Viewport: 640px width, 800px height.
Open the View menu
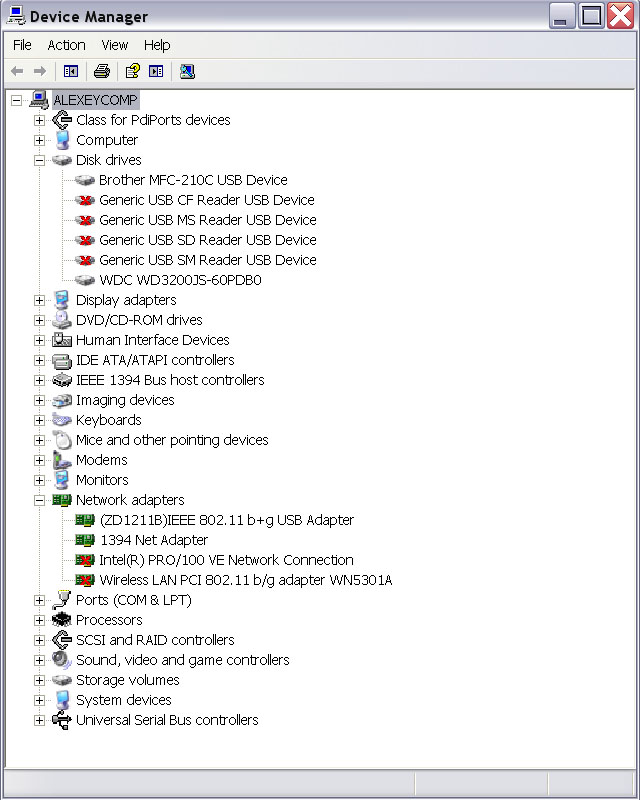pos(114,45)
